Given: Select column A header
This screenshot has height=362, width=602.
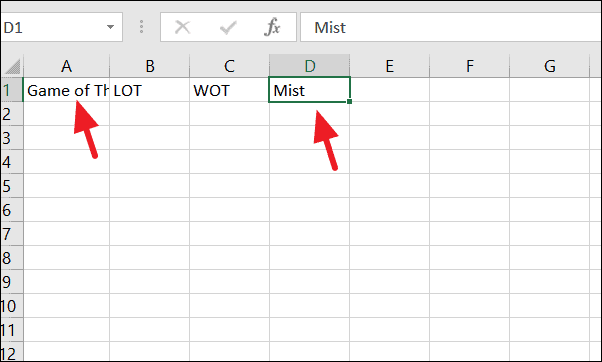Looking at the screenshot, I should coord(66,66).
